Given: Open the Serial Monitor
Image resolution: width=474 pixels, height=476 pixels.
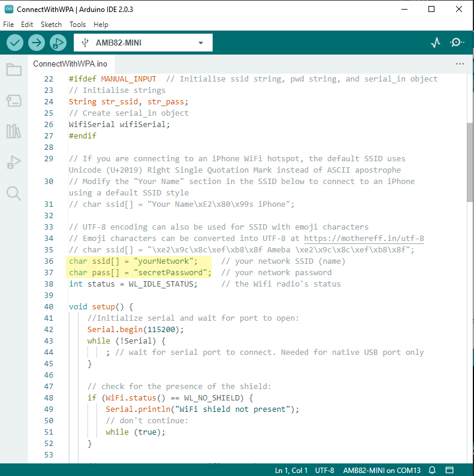Looking at the screenshot, I should [457, 43].
